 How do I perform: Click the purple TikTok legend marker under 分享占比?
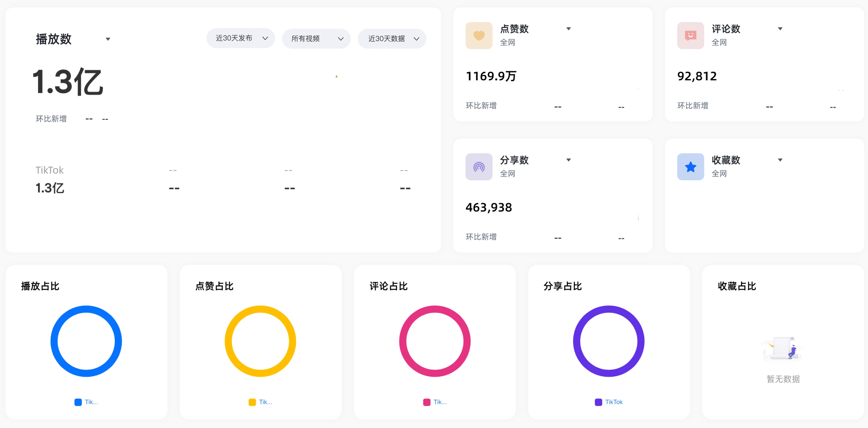click(x=599, y=402)
